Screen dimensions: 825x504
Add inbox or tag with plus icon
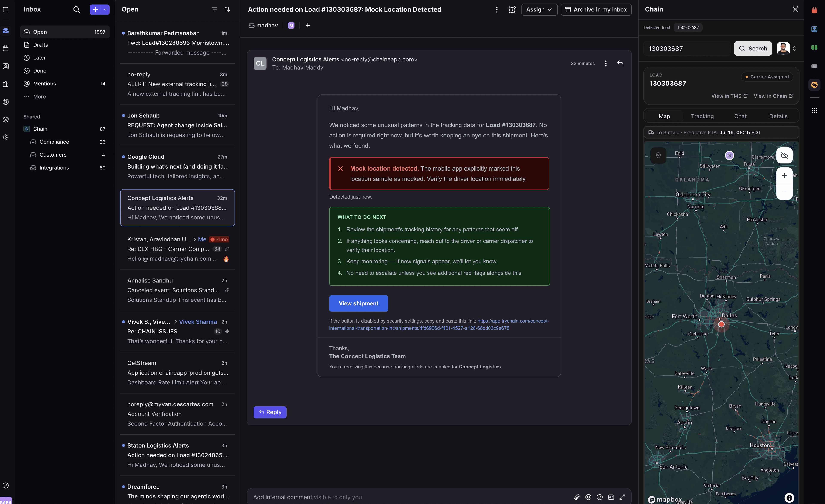point(308,25)
